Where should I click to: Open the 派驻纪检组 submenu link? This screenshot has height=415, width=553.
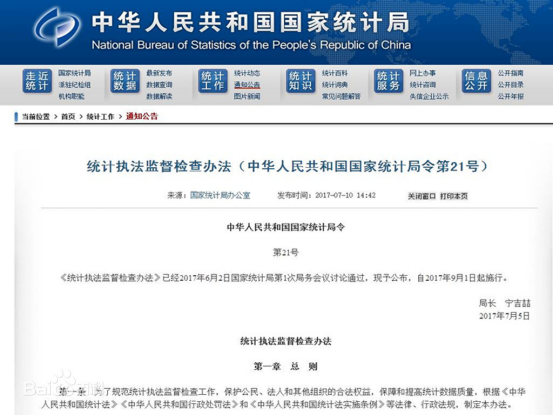(74, 85)
